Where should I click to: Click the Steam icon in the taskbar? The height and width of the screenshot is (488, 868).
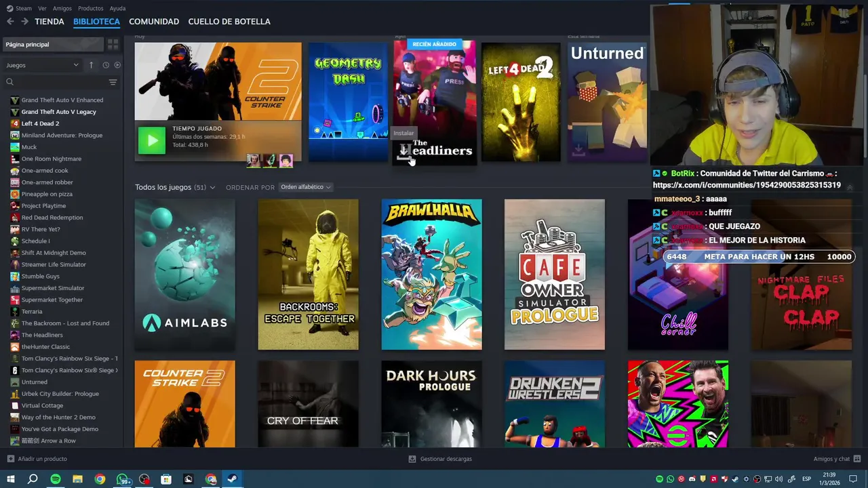click(x=233, y=479)
